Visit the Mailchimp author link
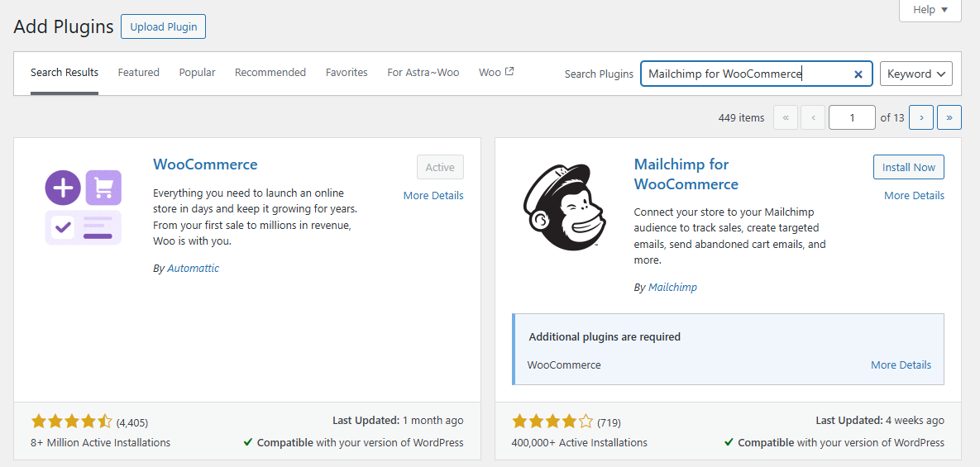Screen dimensions: 980x467 672,288
